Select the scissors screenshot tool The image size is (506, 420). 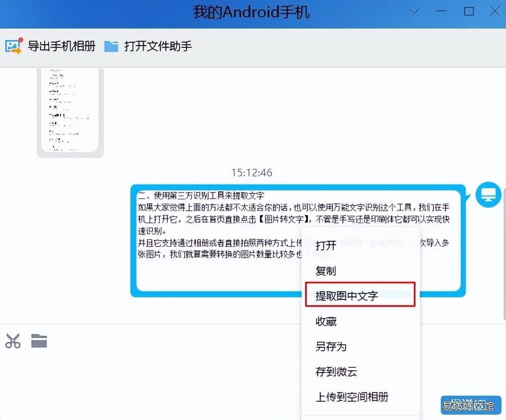pyautogui.click(x=13, y=340)
